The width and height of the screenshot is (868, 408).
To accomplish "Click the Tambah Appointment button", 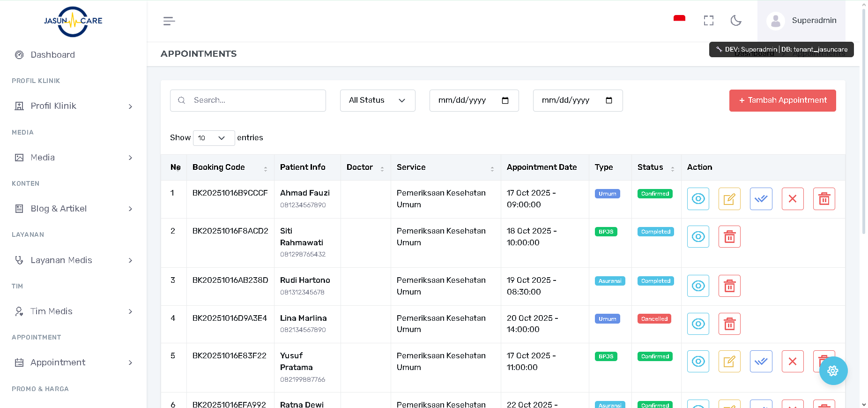I will (782, 100).
